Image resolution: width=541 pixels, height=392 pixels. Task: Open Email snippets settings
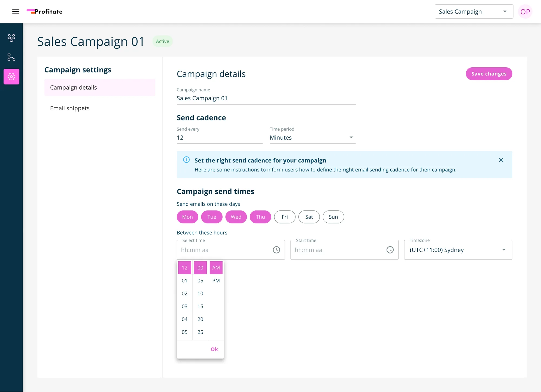(100, 108)
